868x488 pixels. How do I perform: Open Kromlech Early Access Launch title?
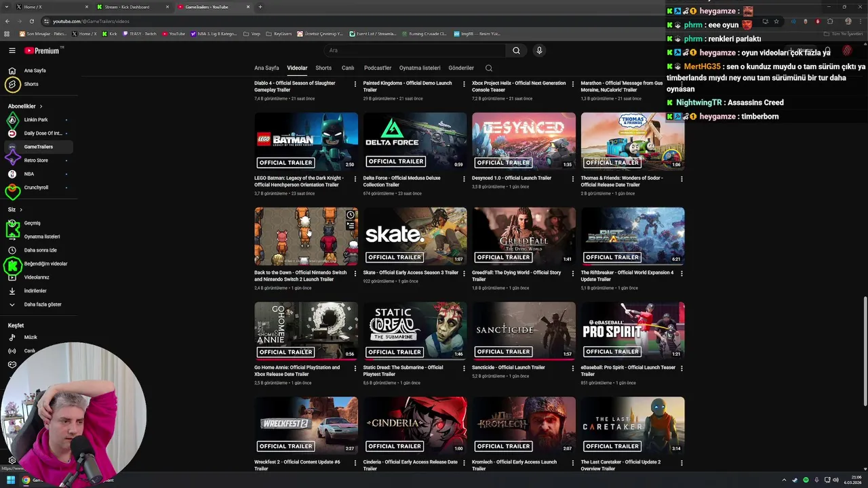[514, 466]
